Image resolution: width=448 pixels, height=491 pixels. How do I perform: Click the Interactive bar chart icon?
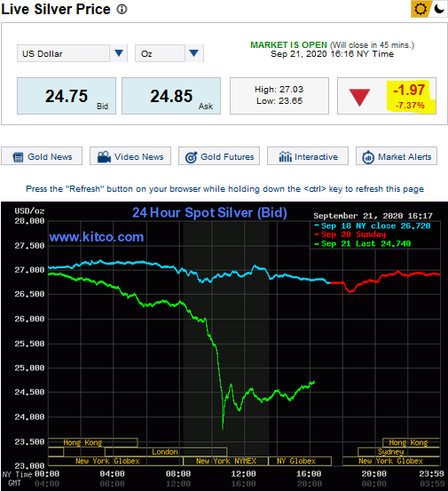pyautogui.click(x=285, y=156)
